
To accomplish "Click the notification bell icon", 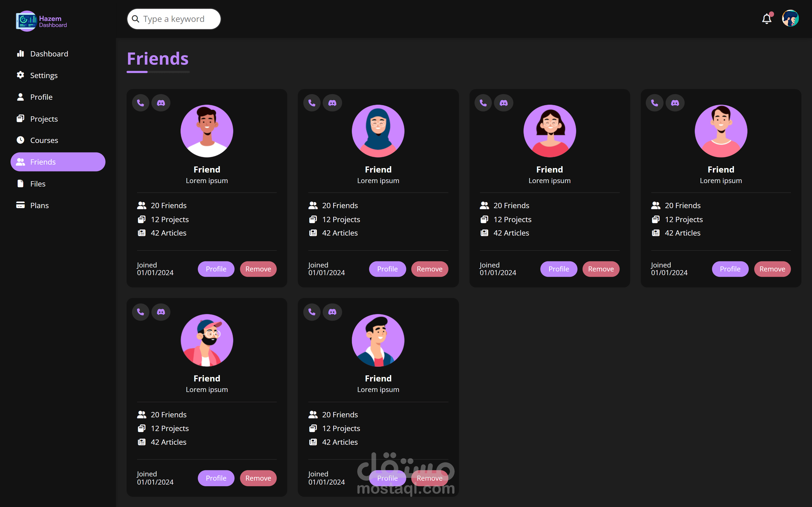I will point(766,19).
